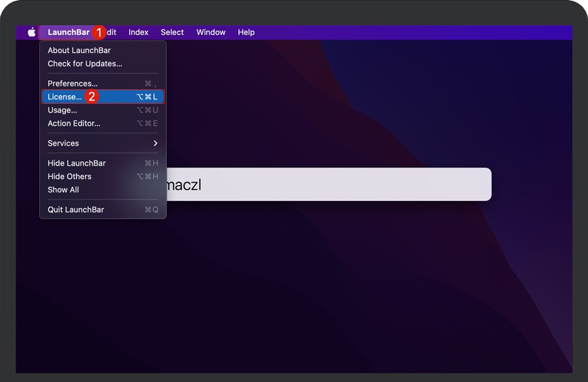The image size is (588, 382).
Task: Open the Index menu
Action: [138, 33]
